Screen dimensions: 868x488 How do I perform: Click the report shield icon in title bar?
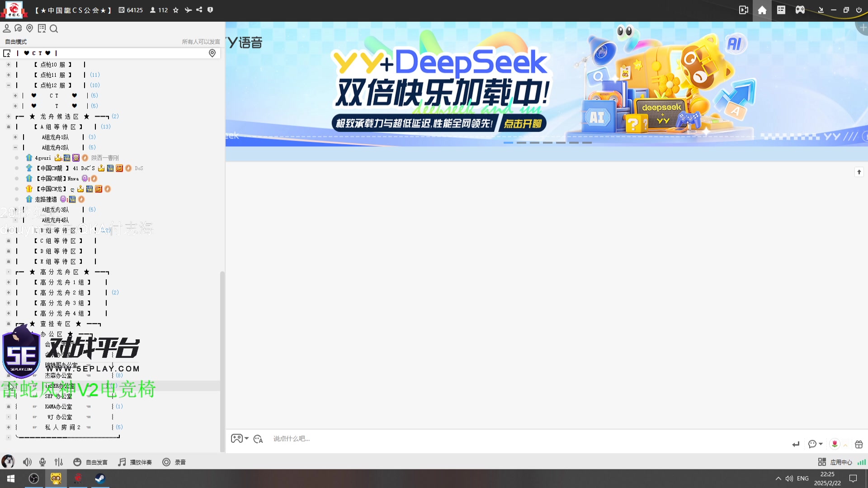click(x=210, y=10)
